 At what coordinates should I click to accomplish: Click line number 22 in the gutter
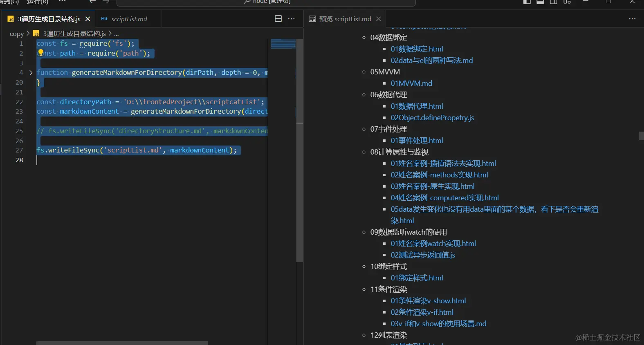[19, 102]
